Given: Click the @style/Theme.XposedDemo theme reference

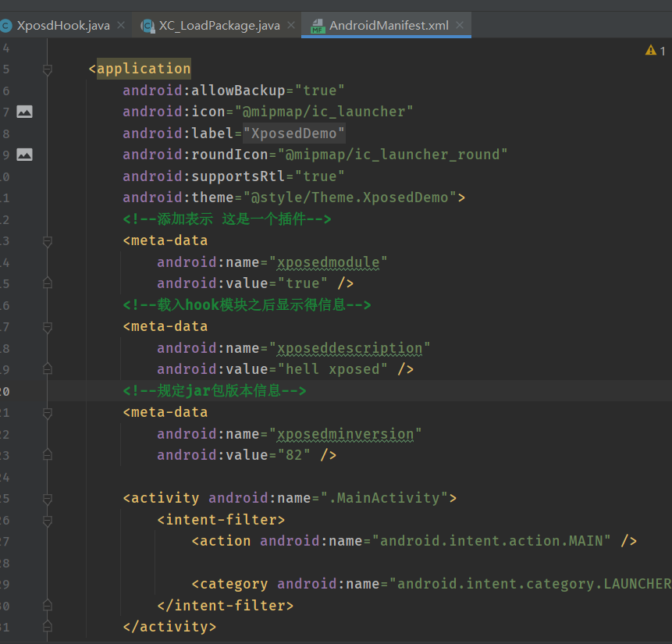Looking at the screenshot, I should pyautogui.click(x=350, y=197).
